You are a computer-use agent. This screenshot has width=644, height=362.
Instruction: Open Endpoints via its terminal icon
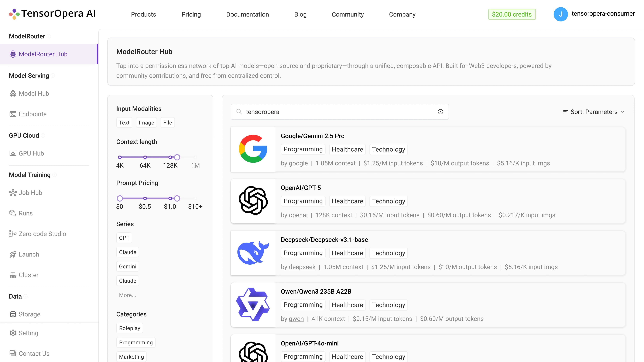pyautogui.click(x=13, y=114)
